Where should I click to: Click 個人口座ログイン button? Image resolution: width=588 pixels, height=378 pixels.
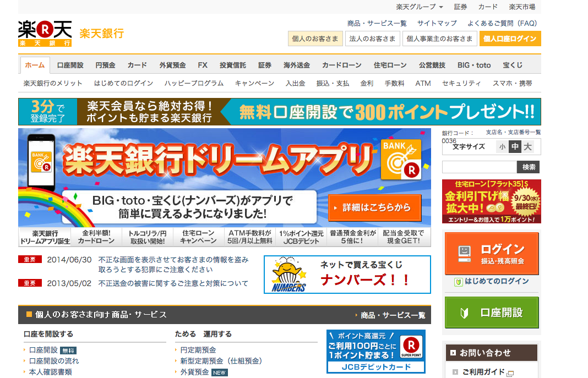coord(510,39)
